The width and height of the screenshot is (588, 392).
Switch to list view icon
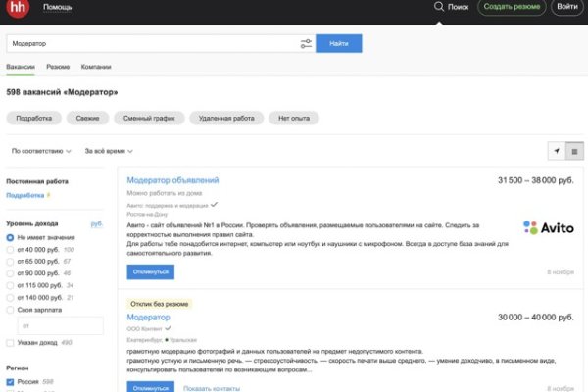[575, 151]
